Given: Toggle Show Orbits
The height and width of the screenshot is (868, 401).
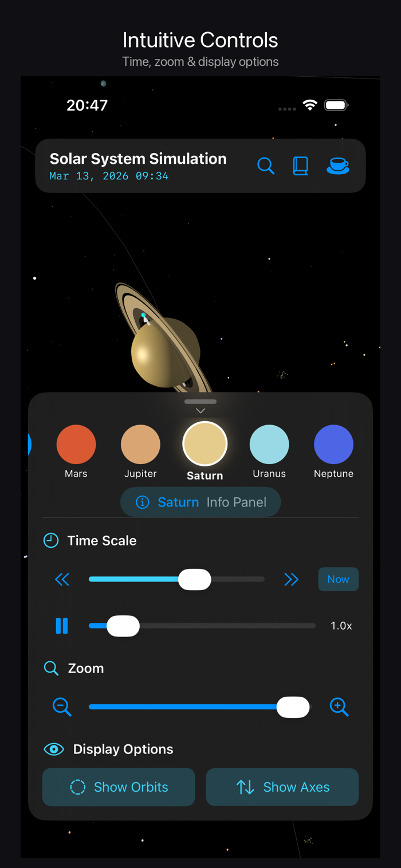Looking at the screenshot, I should 119,787.
